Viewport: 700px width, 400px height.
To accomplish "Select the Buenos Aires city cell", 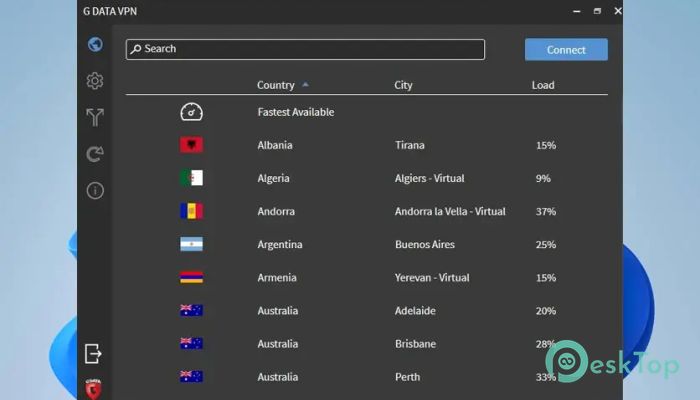I will tap(425, 244).
